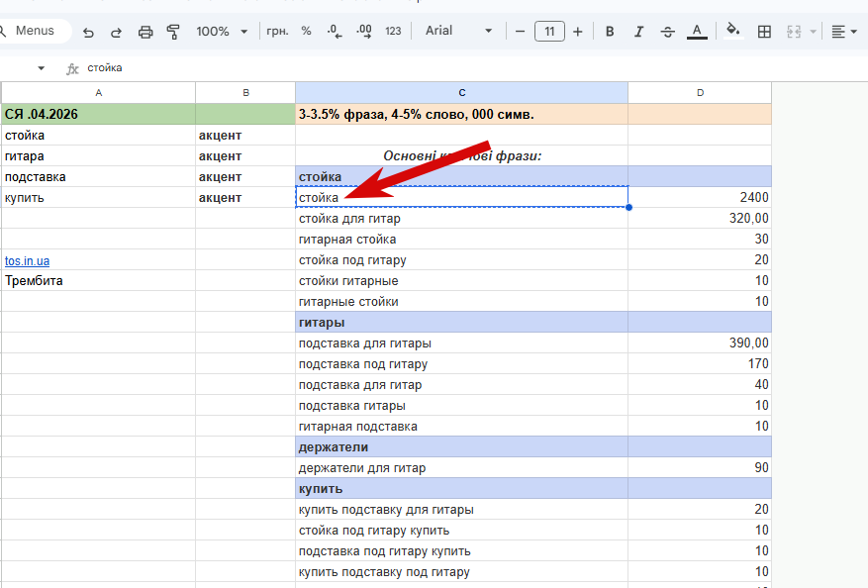Activate the Paint format roller icon
Image resolution: width=868 pixels, height=588 pixels.
tap(173, 32)
